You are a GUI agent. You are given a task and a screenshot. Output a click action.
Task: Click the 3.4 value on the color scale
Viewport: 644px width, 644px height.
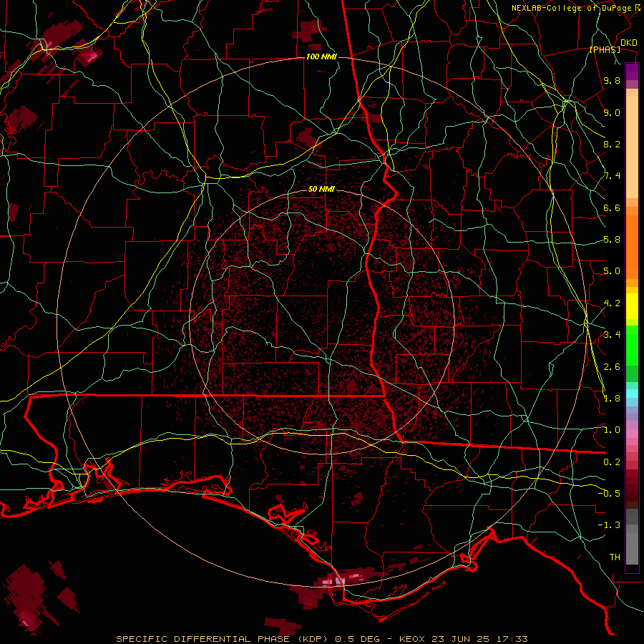point(612,335)
